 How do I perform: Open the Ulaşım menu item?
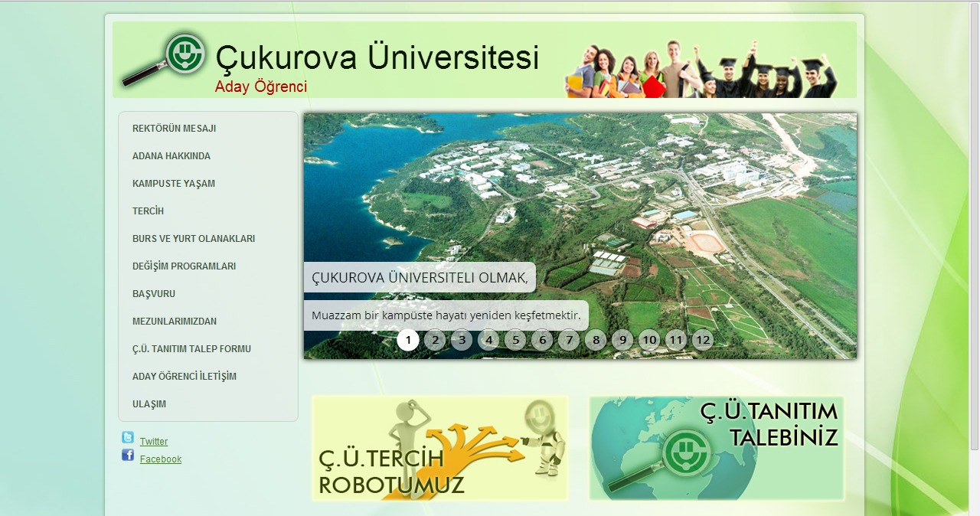[x=149, y=404]
